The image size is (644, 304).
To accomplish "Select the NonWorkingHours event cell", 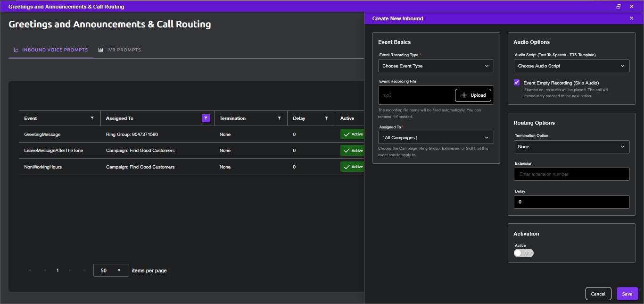I will pyautogui.click(x=59, y=167).
